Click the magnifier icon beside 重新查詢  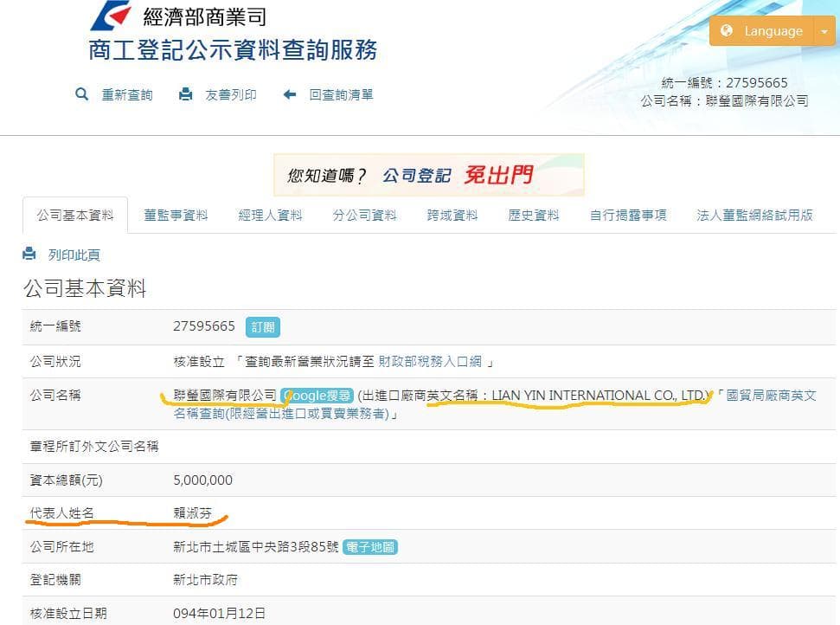pyautogui.click(x=81, y=94)
